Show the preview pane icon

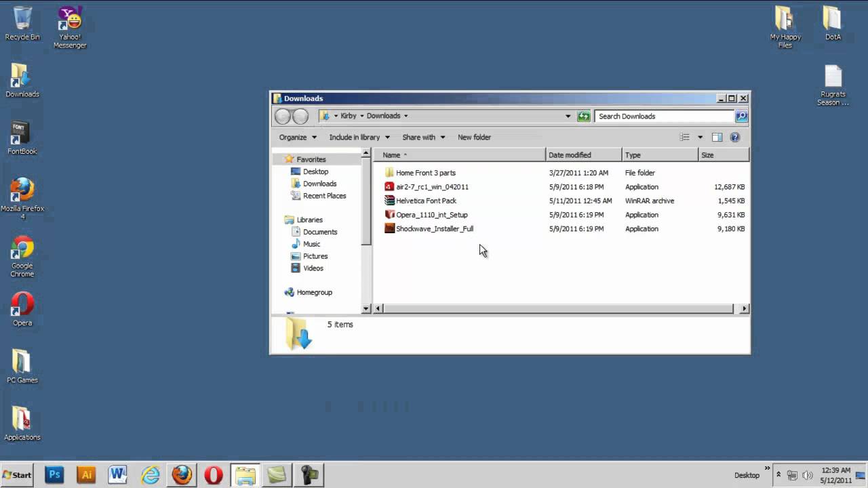pyautogui.click(x=717, y=137)
